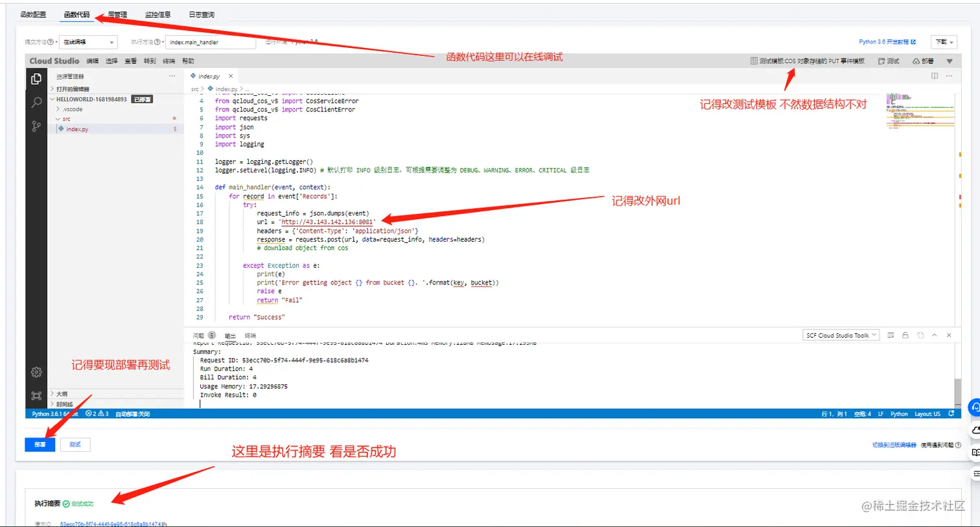This screenshot has width=980, height=527.
Task: Open the 测试模板 COS PUT event template selector
Action: pyautogui.click(x=808, y=61)
